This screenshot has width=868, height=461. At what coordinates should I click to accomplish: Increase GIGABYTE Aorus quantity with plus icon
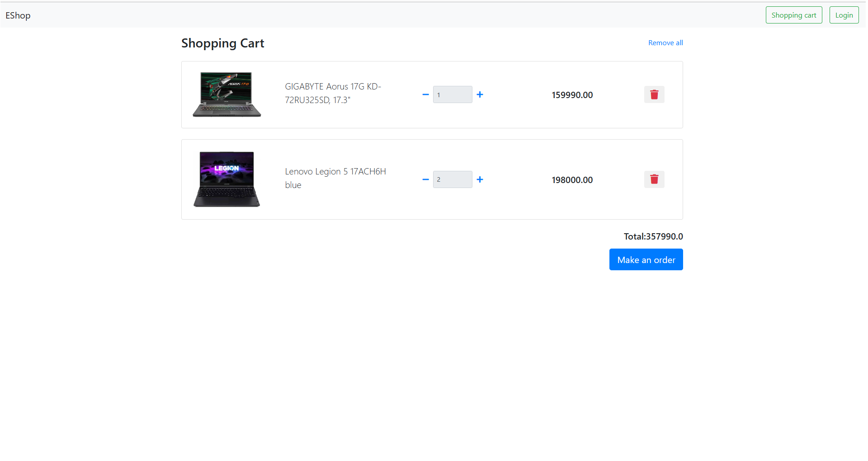pos(480,94)
